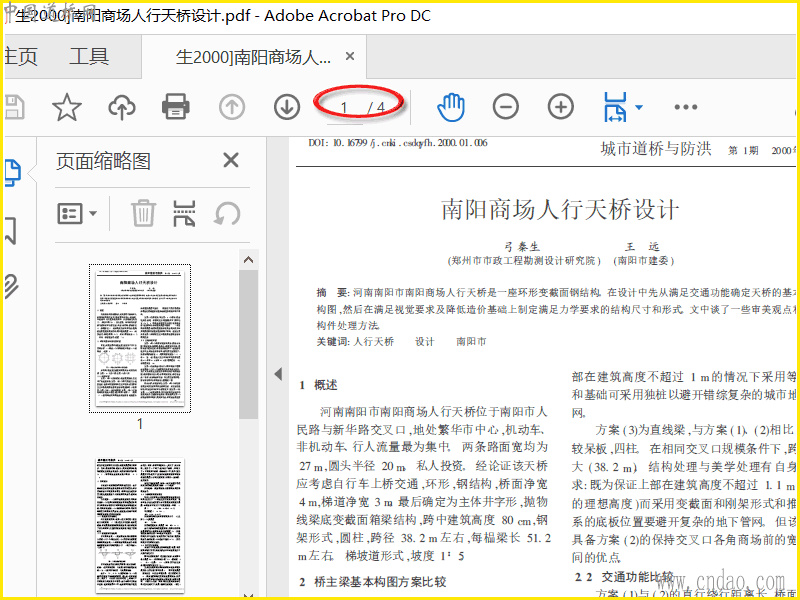Click the thumbnail panel page-layout icon
Screen dimensions: 800x600
tap(184, 213)
